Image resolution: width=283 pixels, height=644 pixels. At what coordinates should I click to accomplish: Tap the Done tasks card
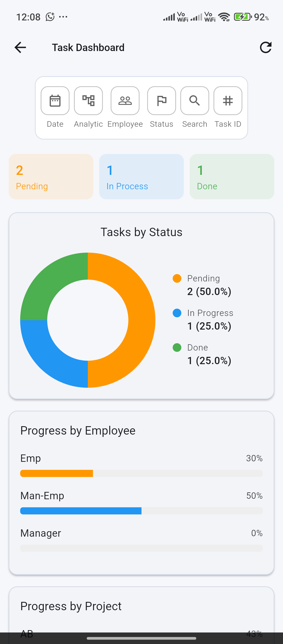(232, 177)
